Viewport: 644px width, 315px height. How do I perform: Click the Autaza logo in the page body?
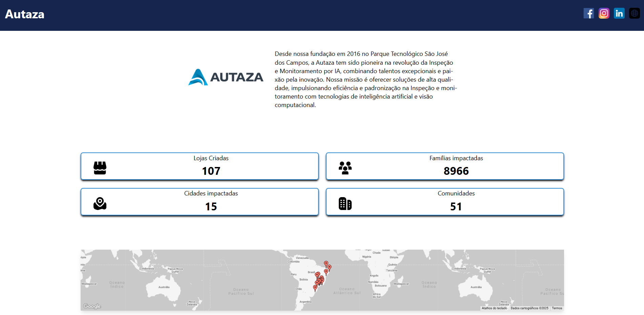tap(225, 77)
